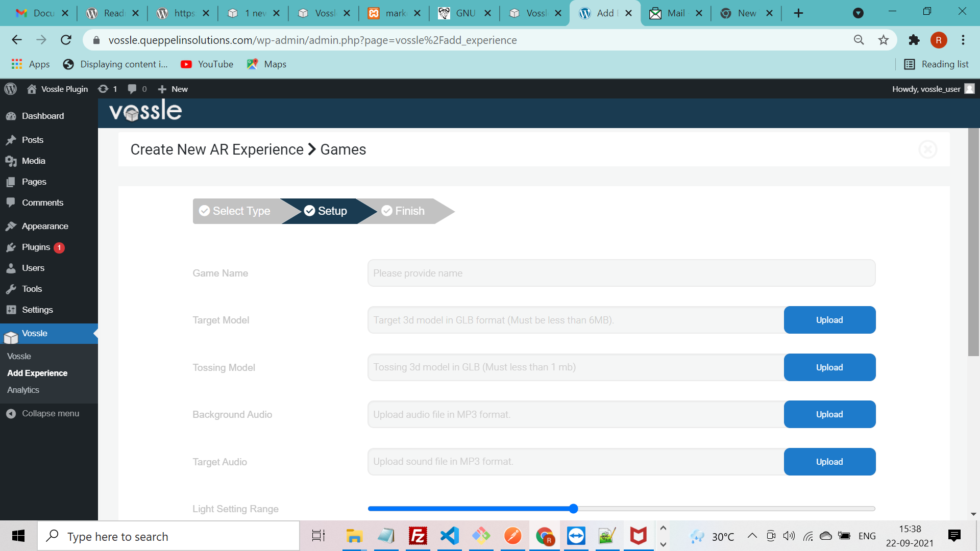980x551 pixels.
Task: Go back to the previous page
Action: coord(17,40)
